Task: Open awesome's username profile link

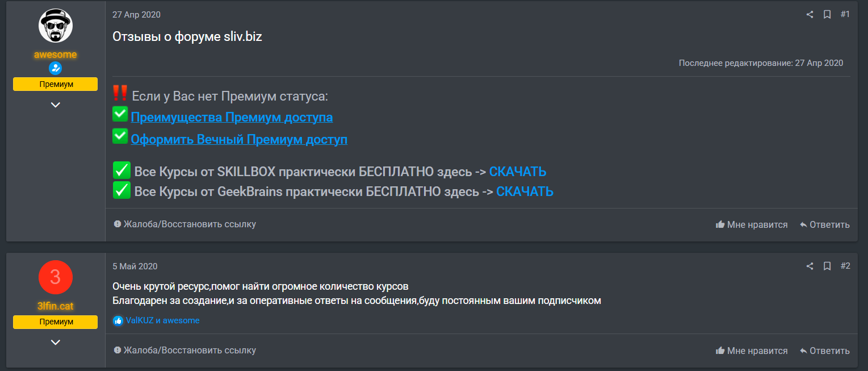Action: pos(55,55)
